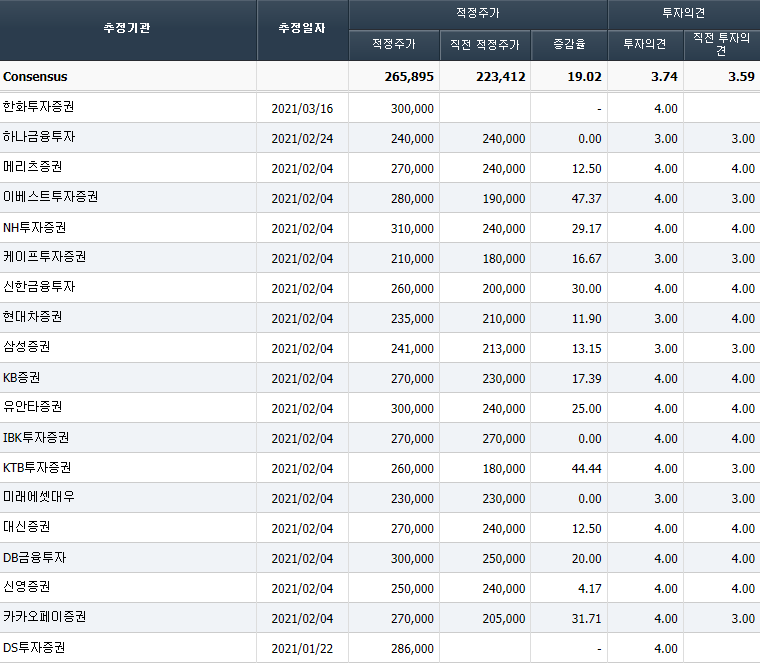Image resolution: width=762 pixels, height=664 pixels.
Task: Click NH투자증권 institution name
Action: (x=35, y=227)
